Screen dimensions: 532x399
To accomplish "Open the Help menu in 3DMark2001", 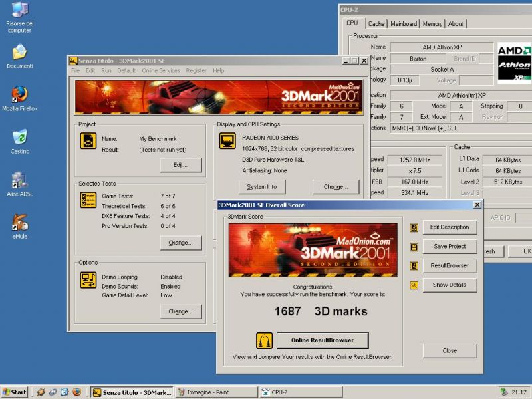I will (219, 70).
